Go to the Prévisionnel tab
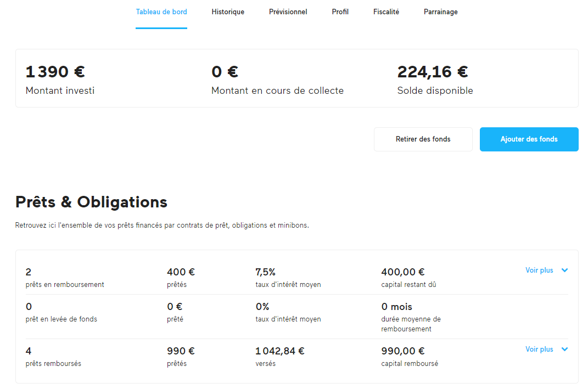Viewport: 588px width, 389px height. pos(288,12)
